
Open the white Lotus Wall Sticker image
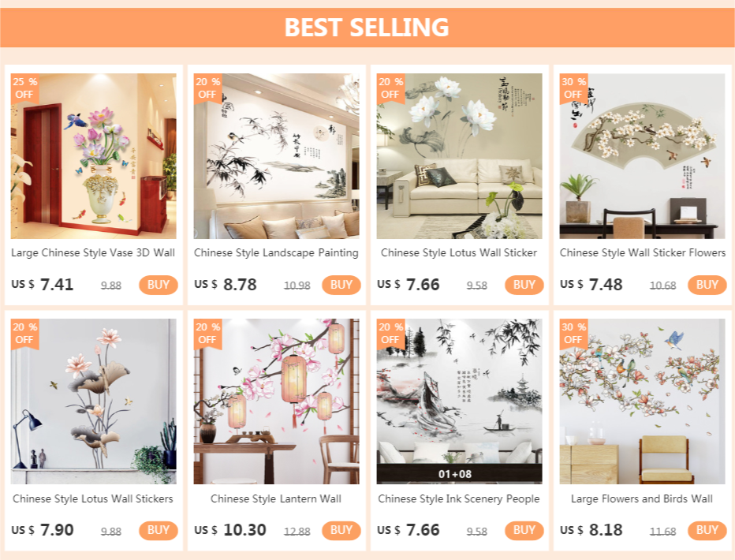coord(459,156)
